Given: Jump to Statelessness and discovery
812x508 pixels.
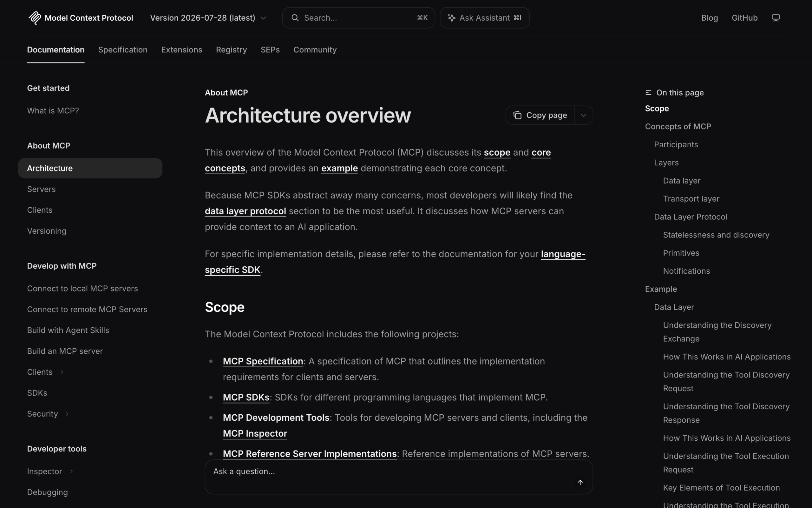Looking at the screenshot, I should (716, 235).
